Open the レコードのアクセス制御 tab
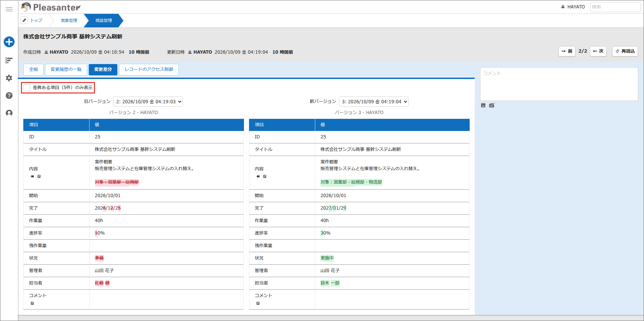Screen dimensions: 644x321 [x=149, y=70]
